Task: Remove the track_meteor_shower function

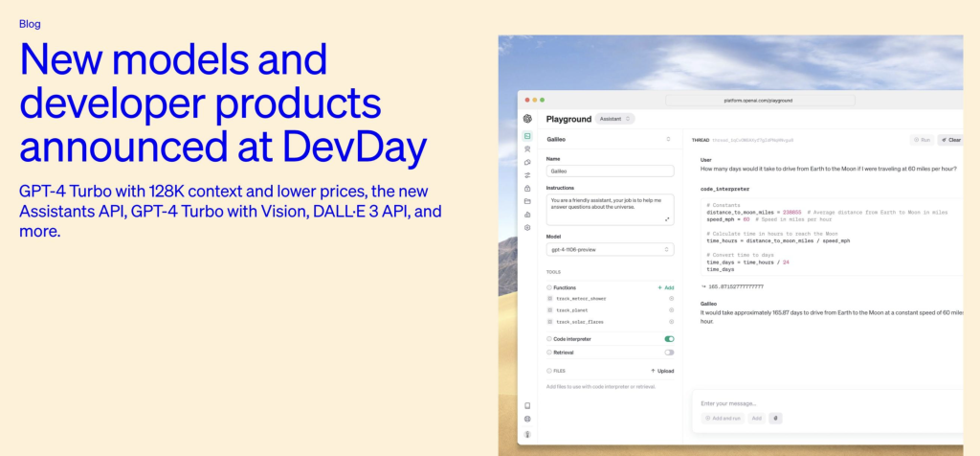Action: coord(671,299)
